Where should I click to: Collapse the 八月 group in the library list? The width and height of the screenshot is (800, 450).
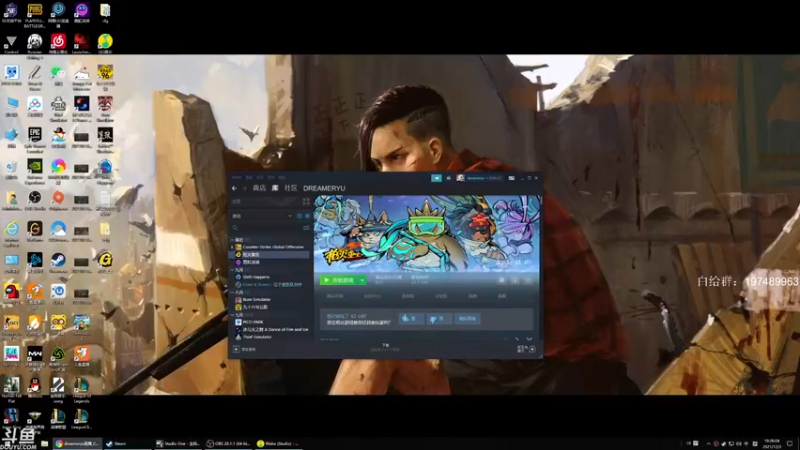pos(232,292)
